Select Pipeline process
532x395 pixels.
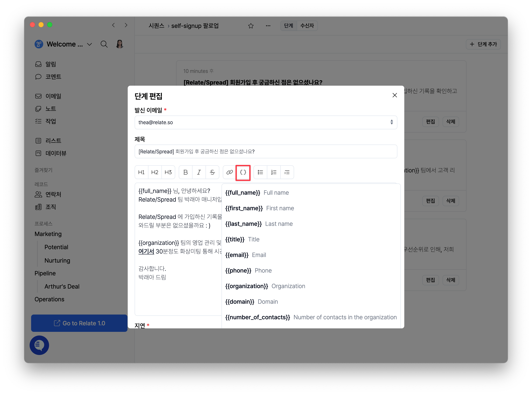coord(45,273)
